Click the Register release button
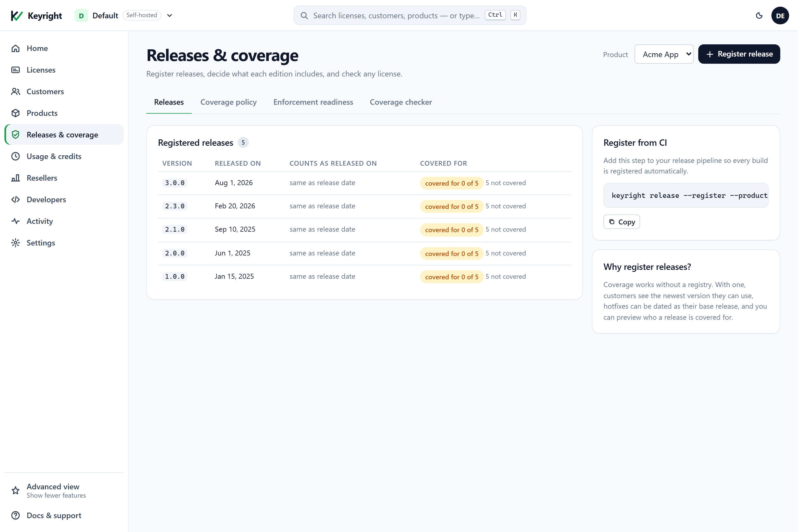Screen dimensions: 798x532 coord(739,54)
